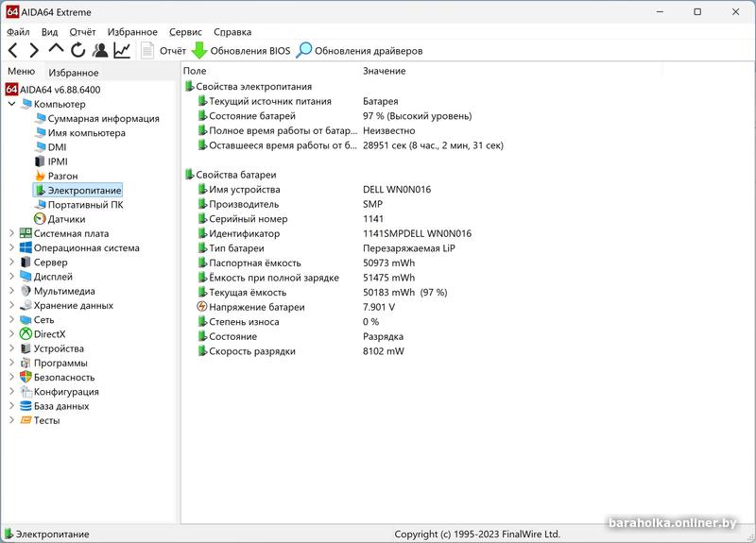Click the Мультимедиа speaker icon

[26, 291]
